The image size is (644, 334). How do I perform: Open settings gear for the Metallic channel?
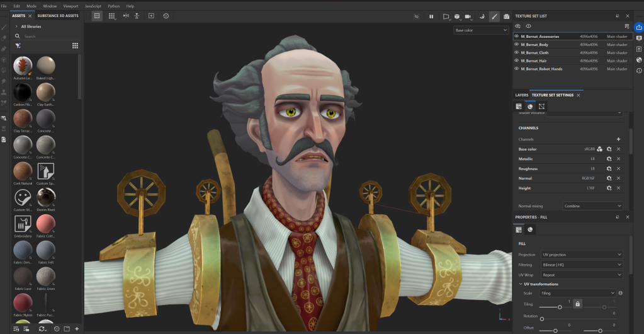point(609,159)
